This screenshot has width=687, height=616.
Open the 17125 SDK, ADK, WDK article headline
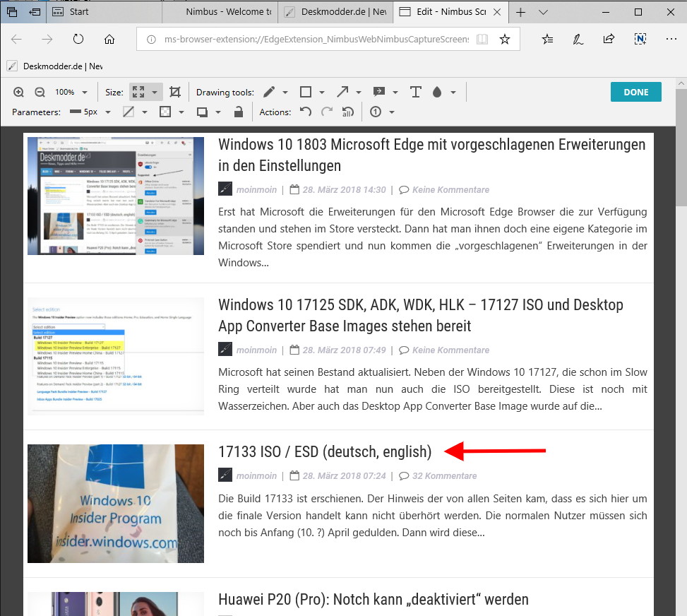point(421,315)
